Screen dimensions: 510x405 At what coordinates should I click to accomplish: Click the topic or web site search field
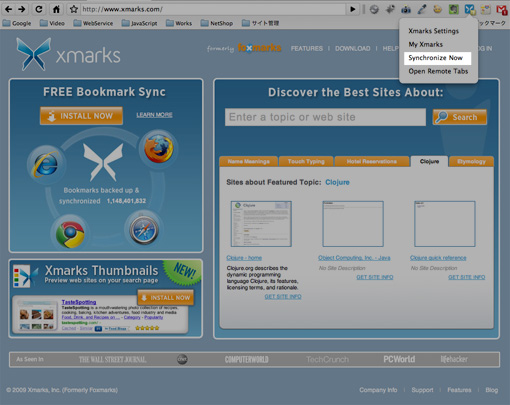pos(325,117)
